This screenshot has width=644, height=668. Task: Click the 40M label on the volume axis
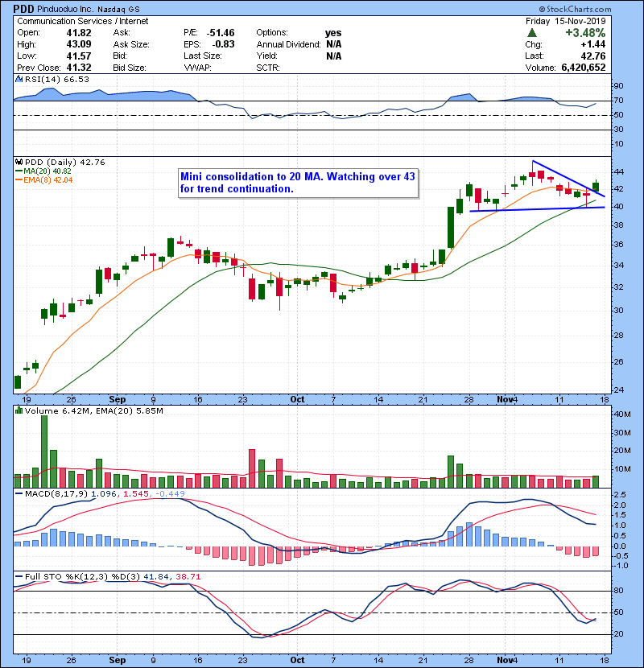(x=622, y=414)
